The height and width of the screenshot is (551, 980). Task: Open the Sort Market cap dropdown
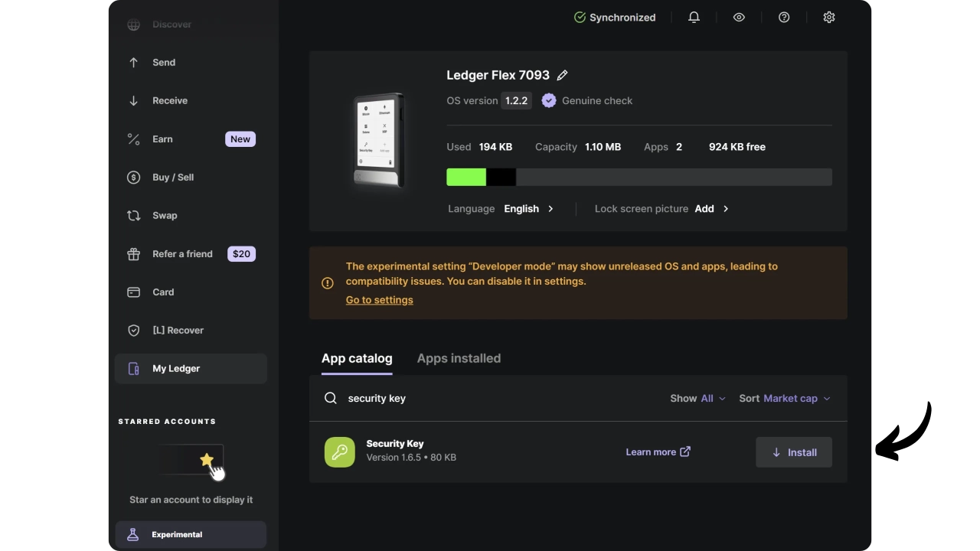click(785, 398)
